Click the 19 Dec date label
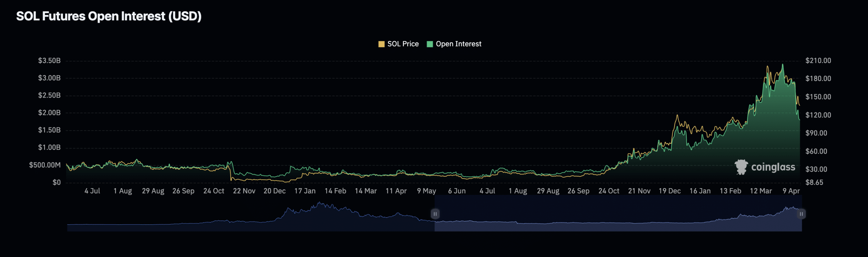868x257 pixels. click(670, 191)
